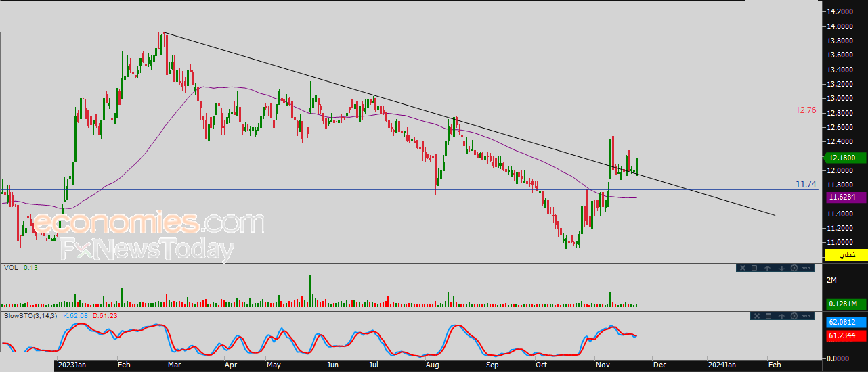Select the 12.76 resistance level label

tap(806, 110)
